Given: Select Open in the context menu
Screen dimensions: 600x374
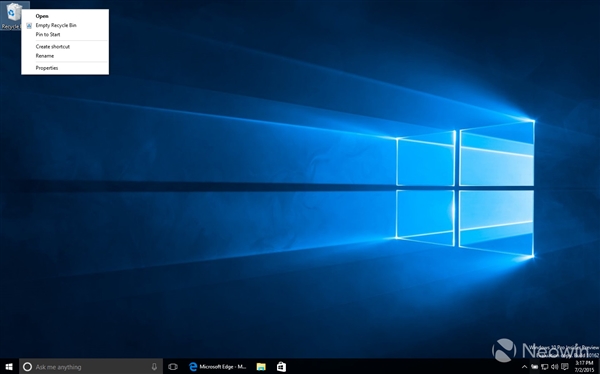Looking at the screenshot, I should point(65,16).
